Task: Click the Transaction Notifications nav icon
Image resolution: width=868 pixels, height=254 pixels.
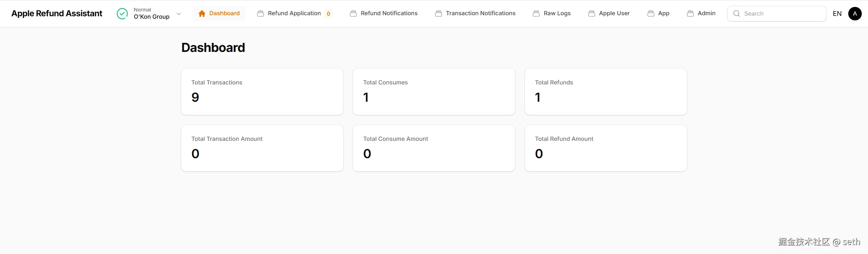Action: [x=439, y=13]
